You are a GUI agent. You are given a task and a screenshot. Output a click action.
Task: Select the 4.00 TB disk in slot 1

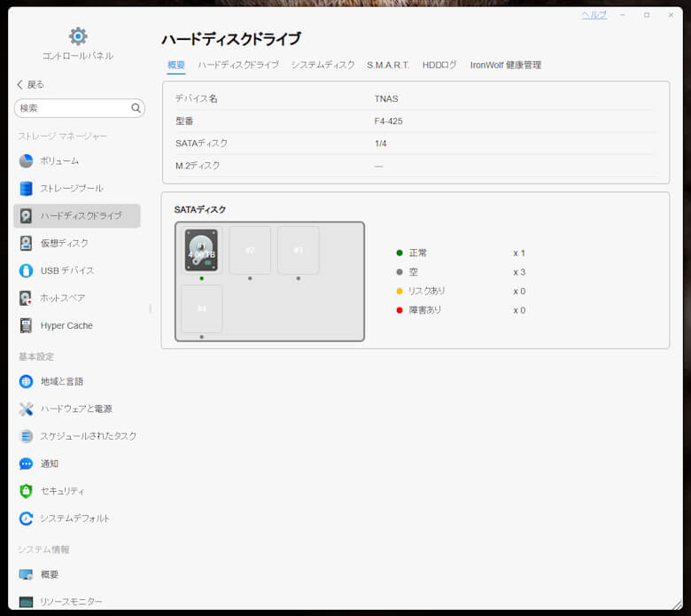pos(201,250)
